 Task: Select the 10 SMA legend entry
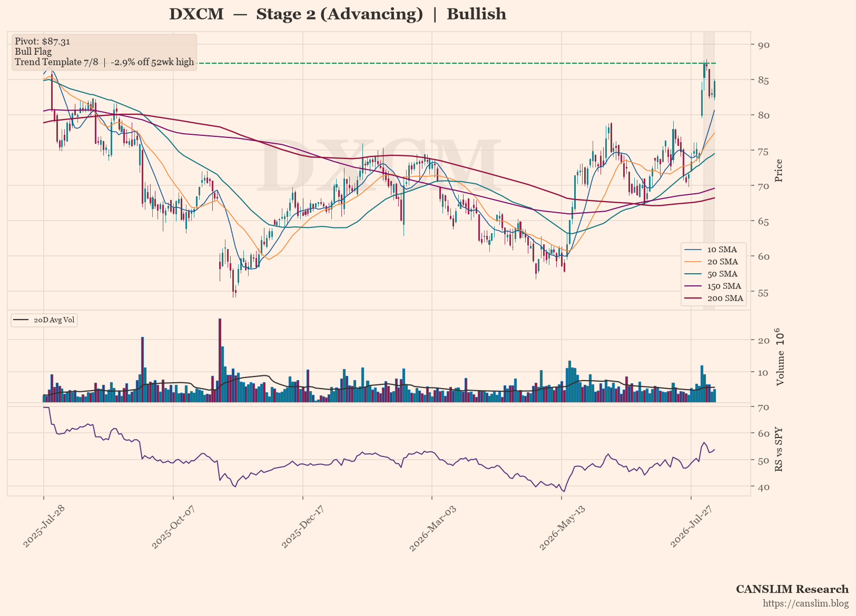tap(714, 250)
